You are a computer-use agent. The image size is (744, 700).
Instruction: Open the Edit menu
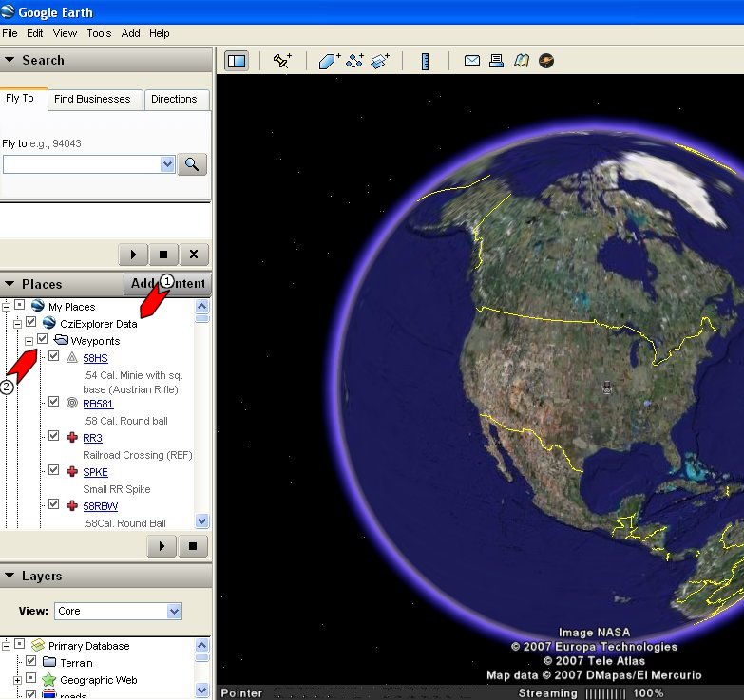click(34, 33)
